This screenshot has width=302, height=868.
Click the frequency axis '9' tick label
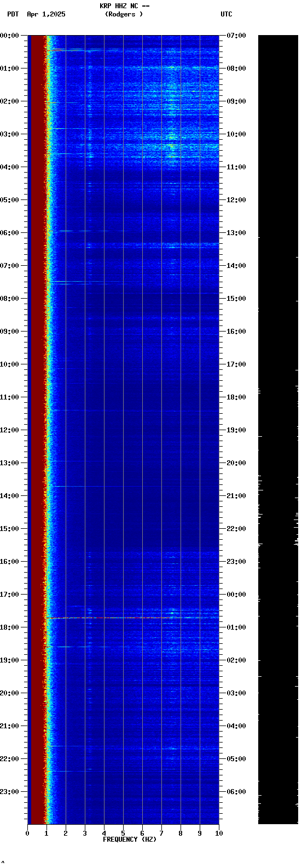coord(200,833)
